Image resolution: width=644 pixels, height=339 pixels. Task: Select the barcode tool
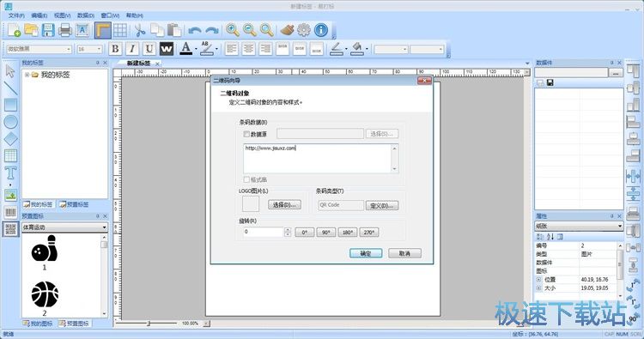pyautogui.click(x=10, y=212)
